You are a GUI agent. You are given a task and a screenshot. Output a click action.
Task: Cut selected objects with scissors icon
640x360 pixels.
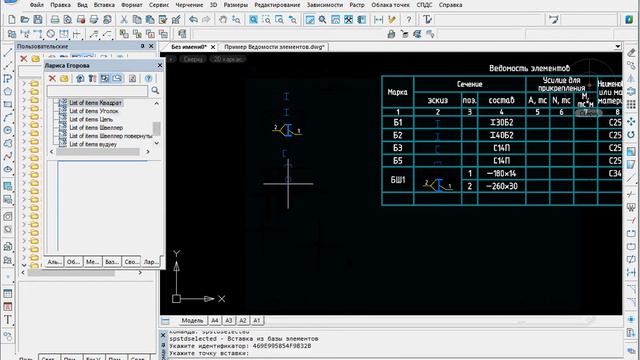(x=124, y=20)
